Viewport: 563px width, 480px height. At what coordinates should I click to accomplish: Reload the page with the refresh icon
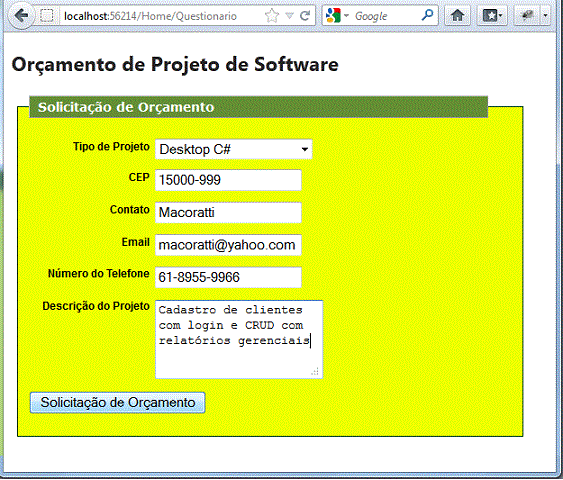pyautogui.click(x=305, y=15)
